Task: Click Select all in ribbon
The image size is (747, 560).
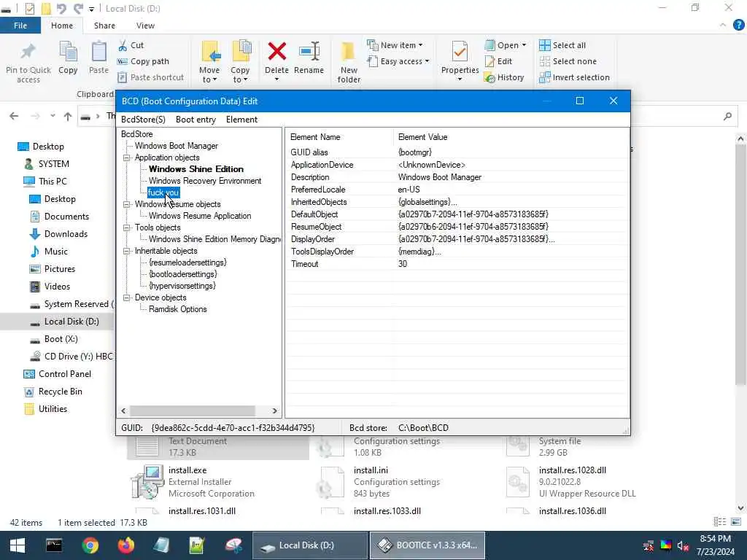Action: point(562,45)
